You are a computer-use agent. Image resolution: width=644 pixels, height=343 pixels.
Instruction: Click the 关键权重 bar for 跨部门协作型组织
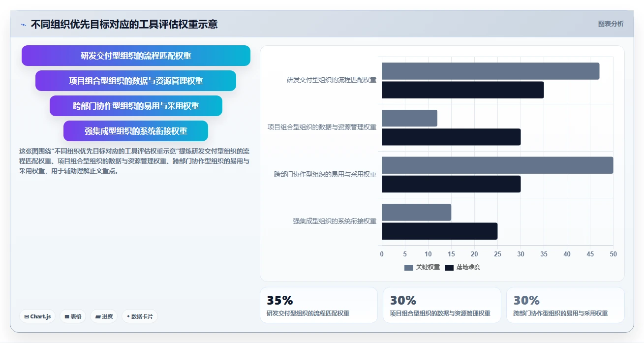[x=497, y=165]
